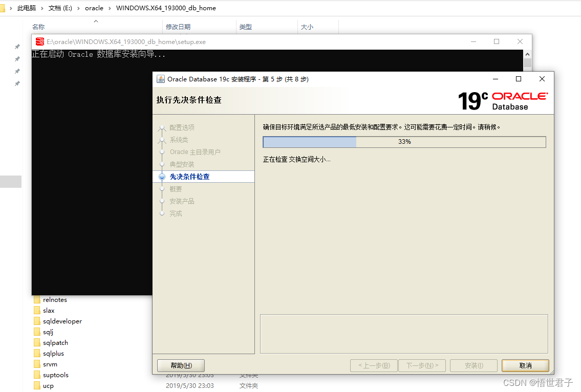Select the 配置选项 step in the installer sidebar
Image resolution: width=581 pixels, height=392 pixels.
pyautogui.click(x=182, y=127)
